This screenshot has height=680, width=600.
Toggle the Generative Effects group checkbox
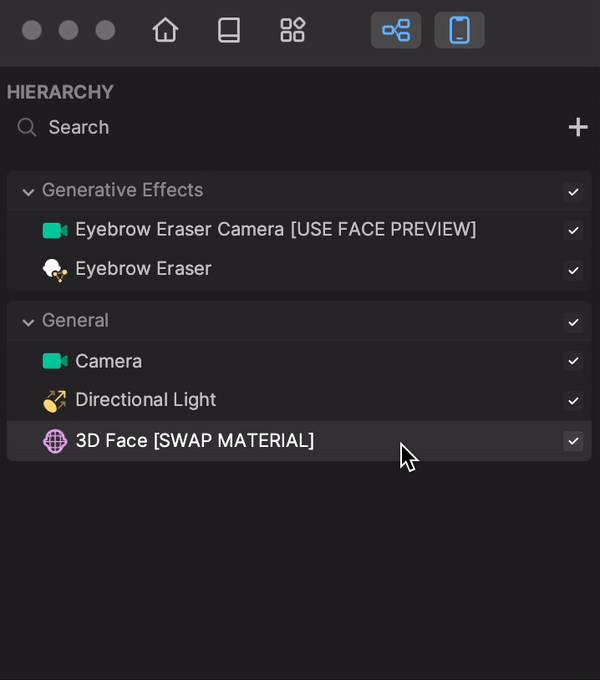(x=573, y=192)
